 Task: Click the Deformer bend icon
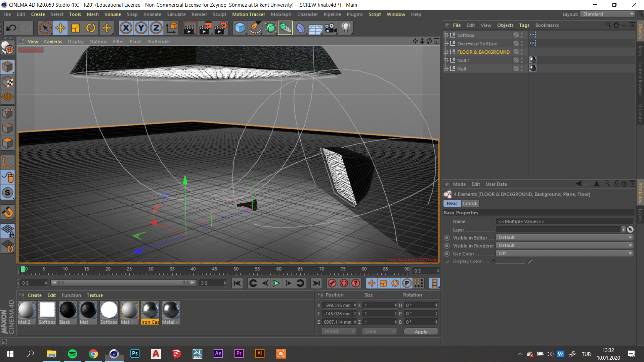pos(300,28)
